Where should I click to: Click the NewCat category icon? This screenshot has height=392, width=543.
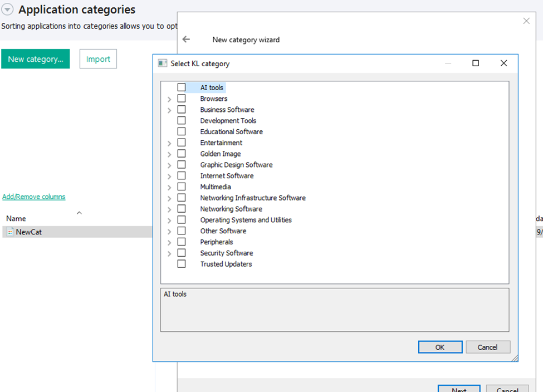(x=10, y=232)
